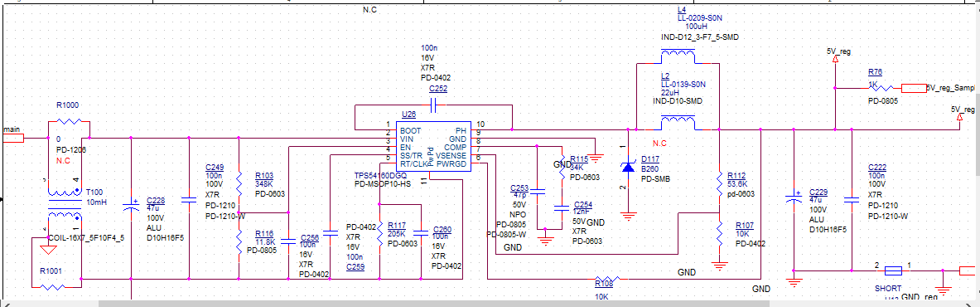Select the R112 resistor symbol

pos(719,183)
